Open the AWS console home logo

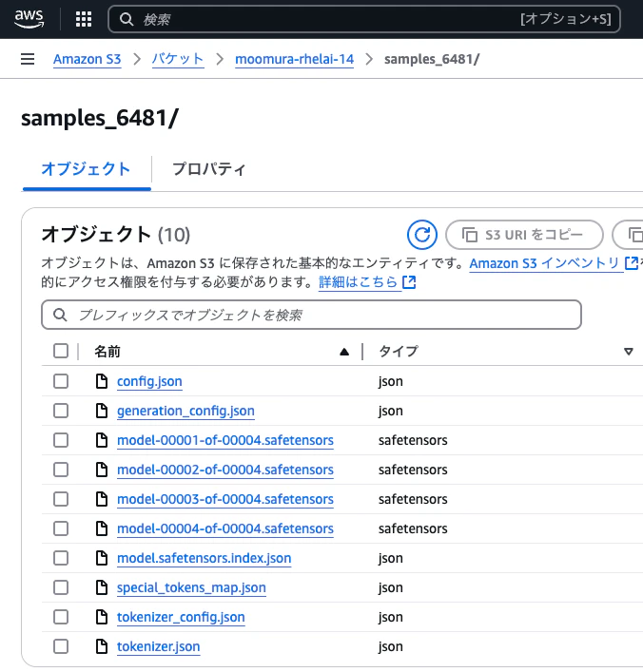click(x=29, y=19)
